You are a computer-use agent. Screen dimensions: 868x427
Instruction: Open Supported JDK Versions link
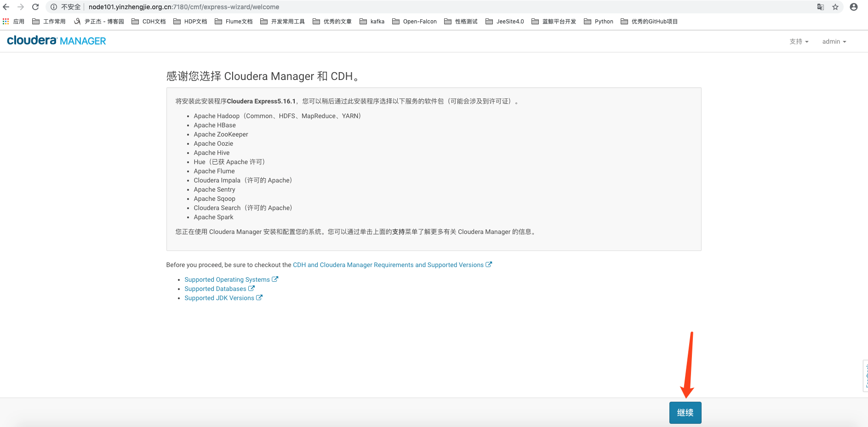pos(223,298)
